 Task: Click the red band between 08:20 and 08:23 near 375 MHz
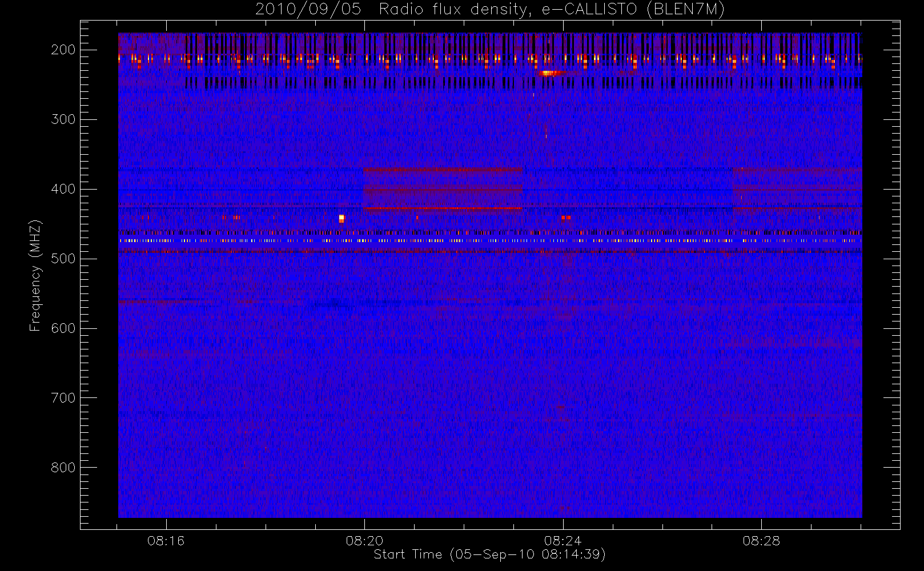tap(443, 170)
